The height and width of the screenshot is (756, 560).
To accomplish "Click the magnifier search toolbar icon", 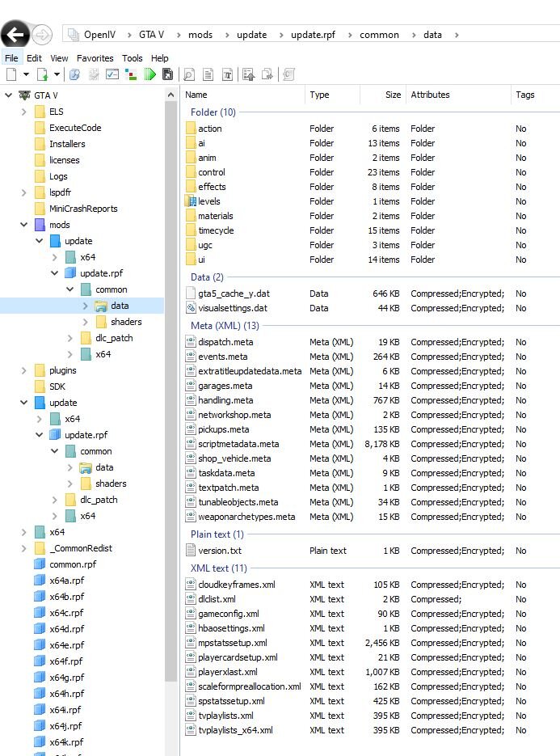I will [x=189, y=74].
